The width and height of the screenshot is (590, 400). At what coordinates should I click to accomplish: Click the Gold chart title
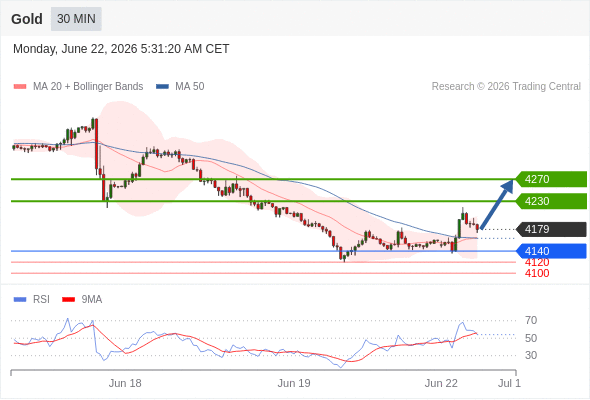(x=27, y=19)
